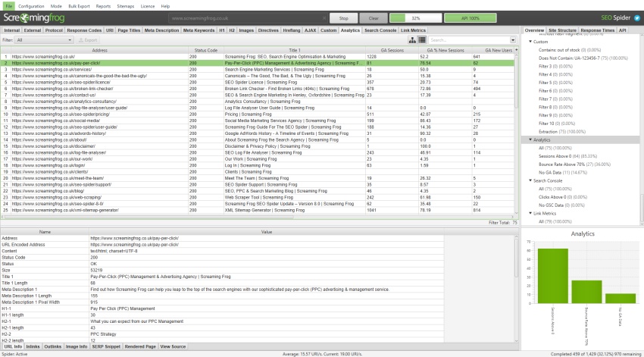Viewport: 644px width, 357px height.
Task: Click the Export button
Action: click(88, 40)
